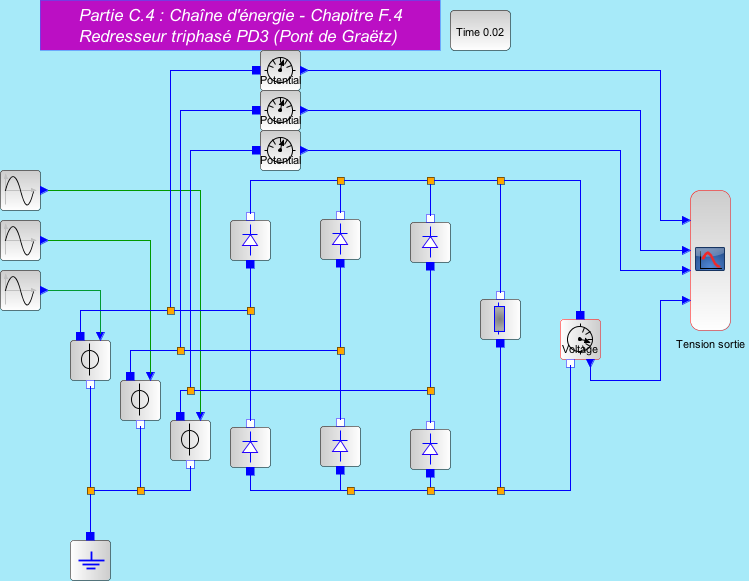Click the top Potential sensor block

tap(280, 70)
